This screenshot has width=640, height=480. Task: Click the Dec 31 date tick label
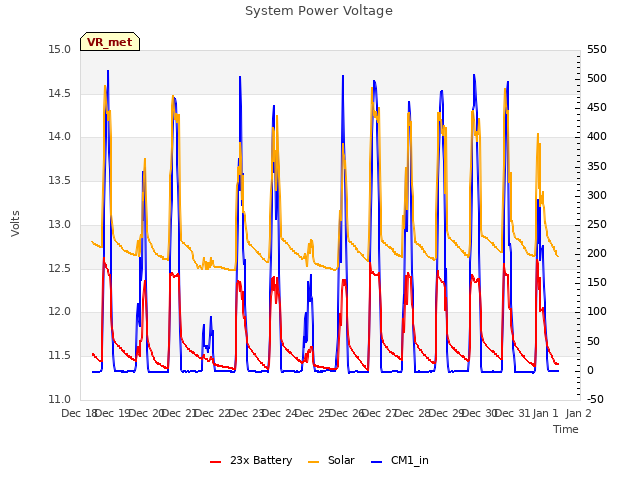(x=512, y=413)
